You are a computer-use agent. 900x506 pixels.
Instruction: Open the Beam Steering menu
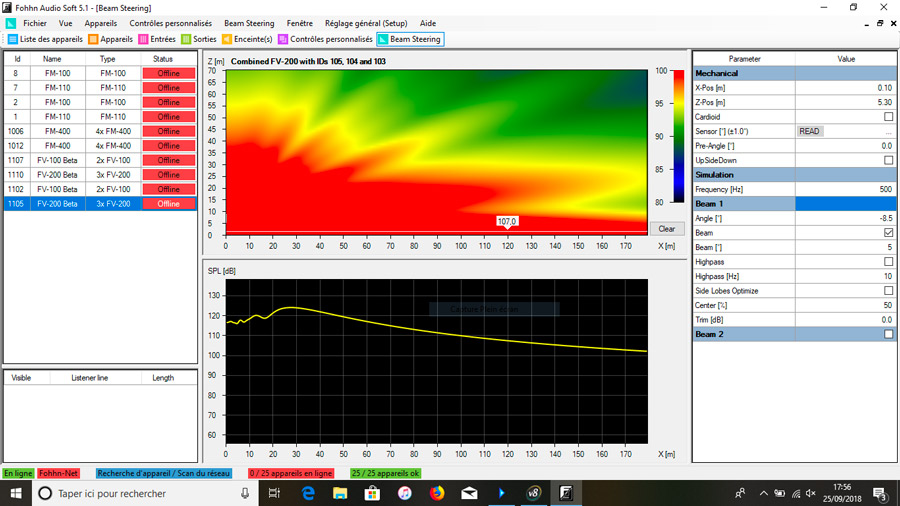pos(249,24)
